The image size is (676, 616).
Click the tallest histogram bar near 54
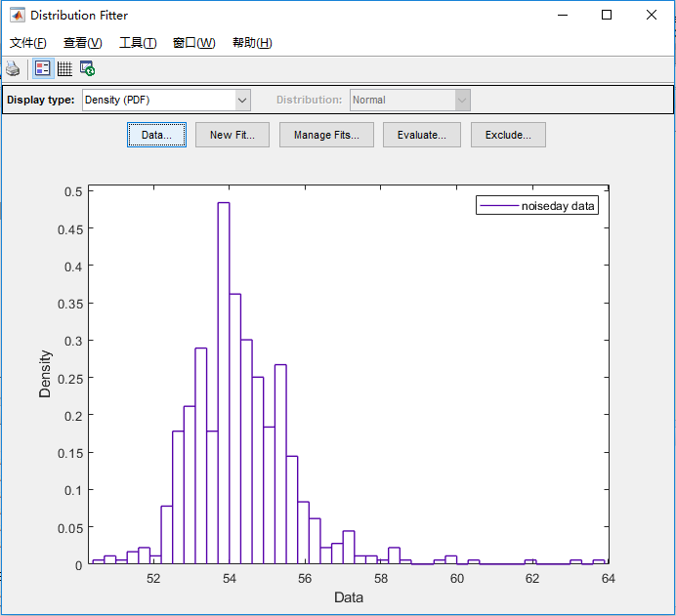pos(224,383)
